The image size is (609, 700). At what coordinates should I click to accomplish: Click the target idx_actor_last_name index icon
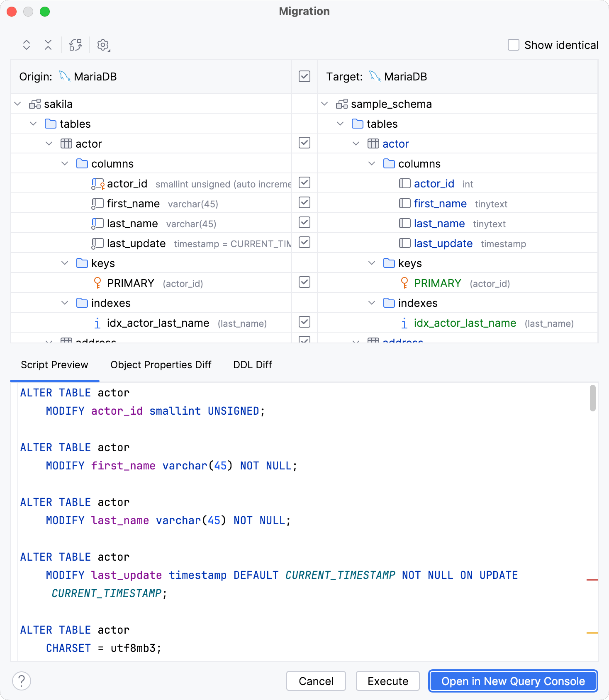[x=404, y=323]
